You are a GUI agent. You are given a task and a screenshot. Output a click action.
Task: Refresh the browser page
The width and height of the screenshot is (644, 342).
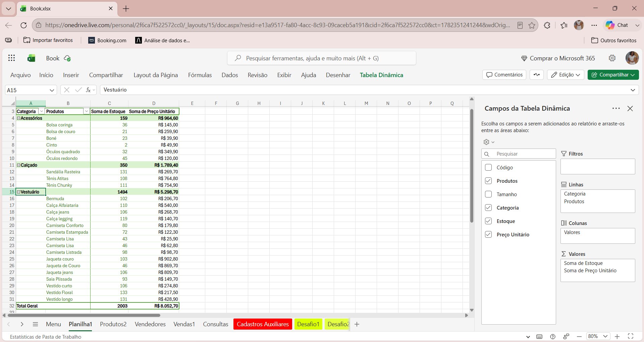coord(23,25)
